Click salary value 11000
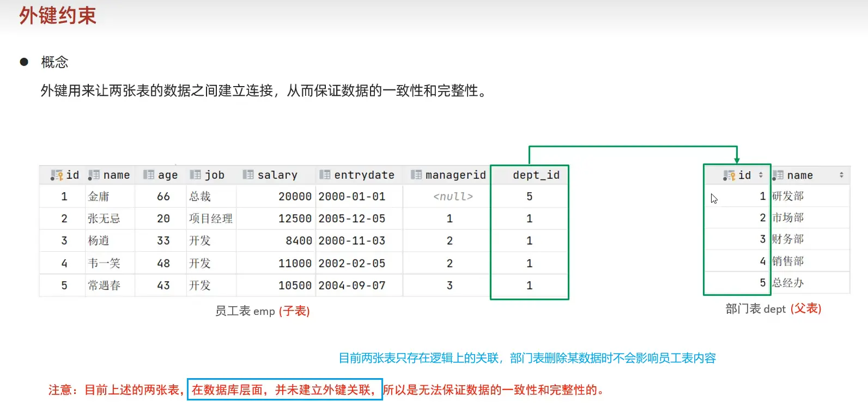 [x=295, y=263]
